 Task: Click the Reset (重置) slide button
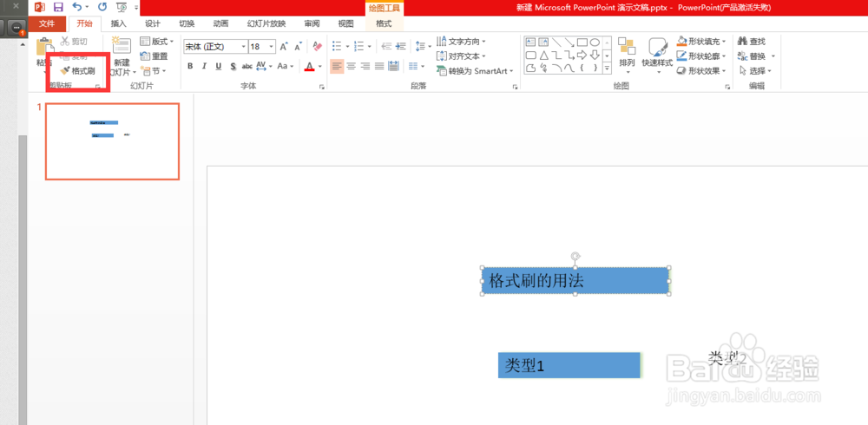(154, 56)
